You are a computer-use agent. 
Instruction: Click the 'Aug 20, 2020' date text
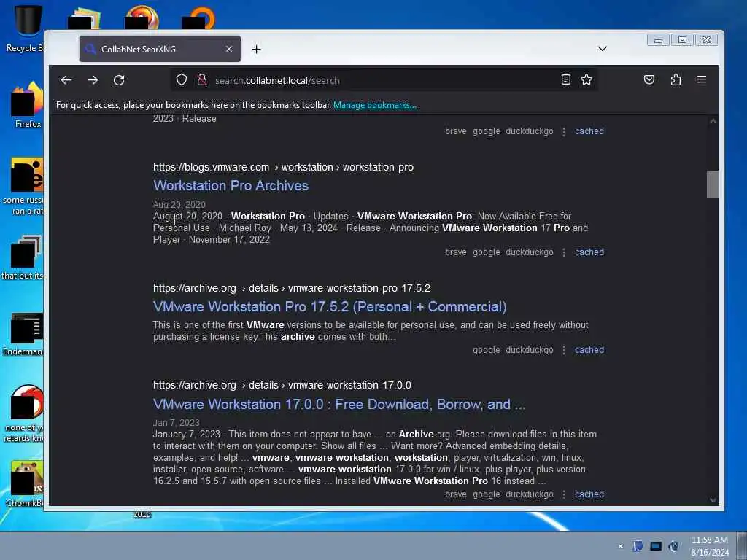(179, 205)
